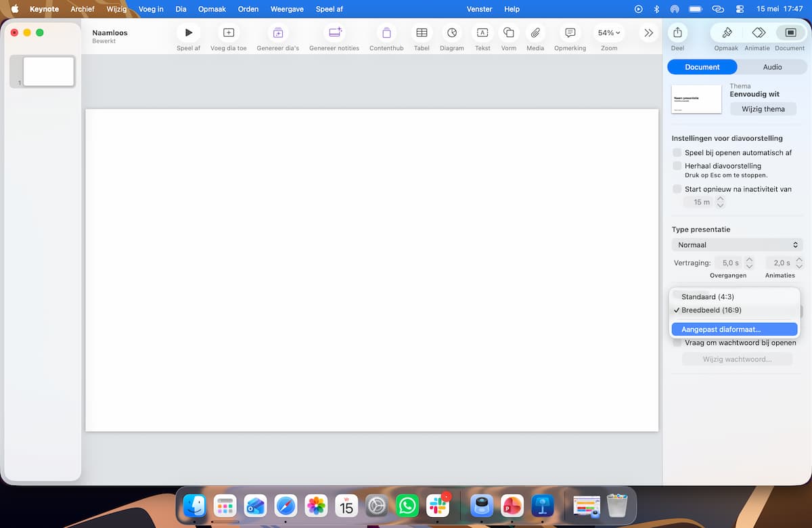The width and height of the screenshot is (812, 528).
Task: Open Safari in the Dock
Action: pos(286,506)
